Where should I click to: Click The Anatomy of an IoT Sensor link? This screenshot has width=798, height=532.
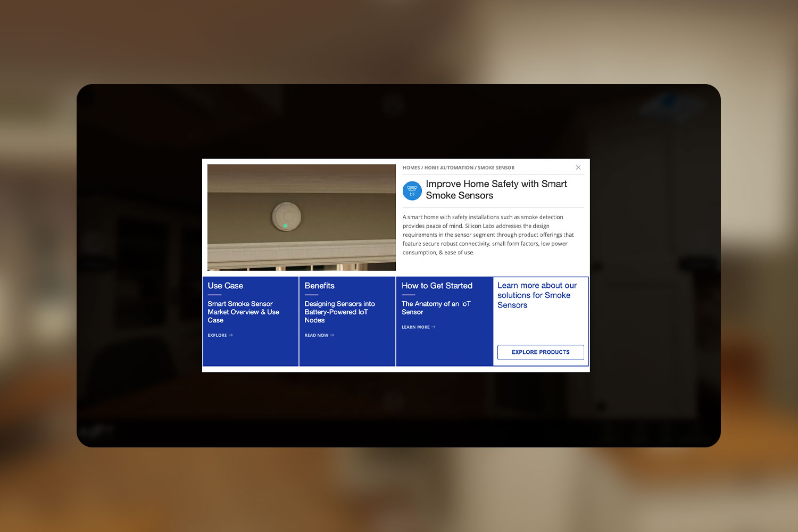pos(435,307)
